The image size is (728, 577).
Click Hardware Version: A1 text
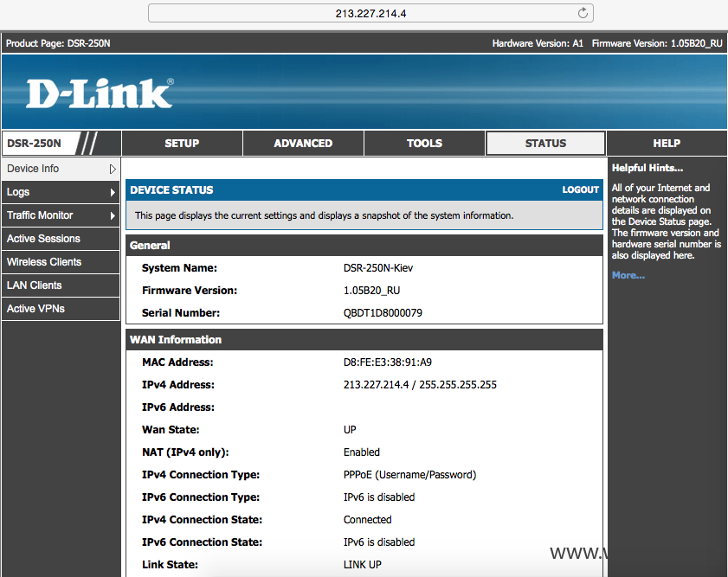(x=538, y=43)
